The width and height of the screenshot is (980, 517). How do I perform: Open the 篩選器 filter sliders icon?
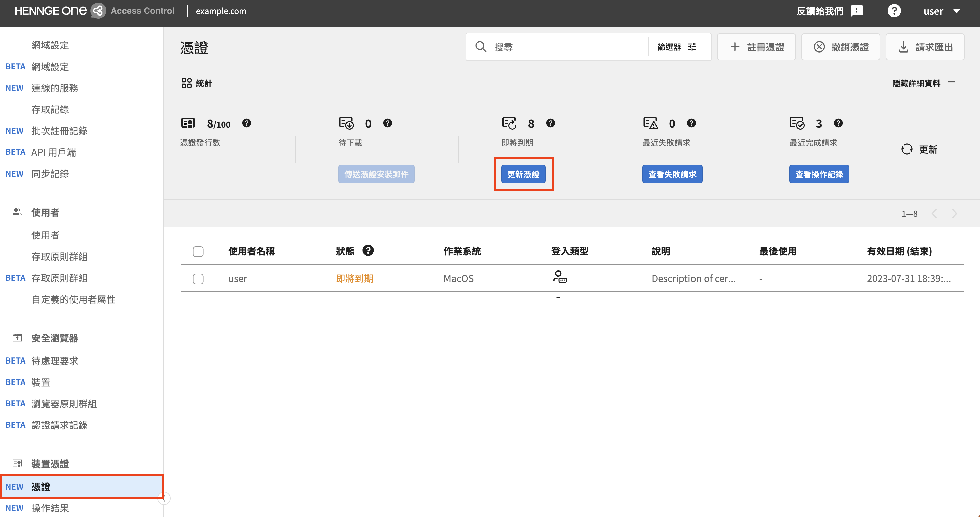pos(692,47)
